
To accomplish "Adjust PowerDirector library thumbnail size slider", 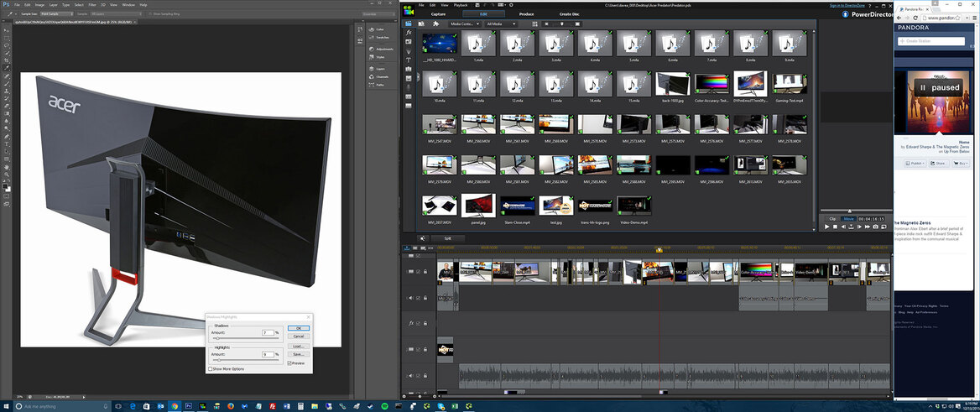I will tap(562, 23).
